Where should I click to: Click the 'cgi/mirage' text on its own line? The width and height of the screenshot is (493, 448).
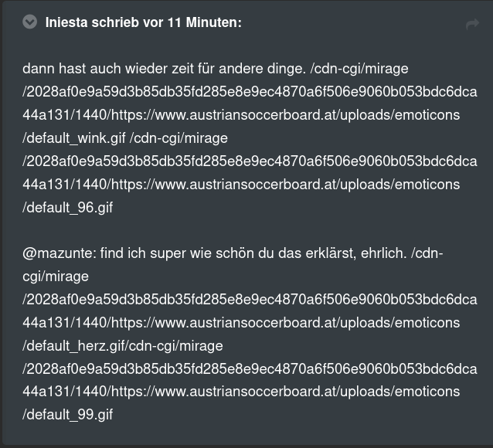(56, 277)
